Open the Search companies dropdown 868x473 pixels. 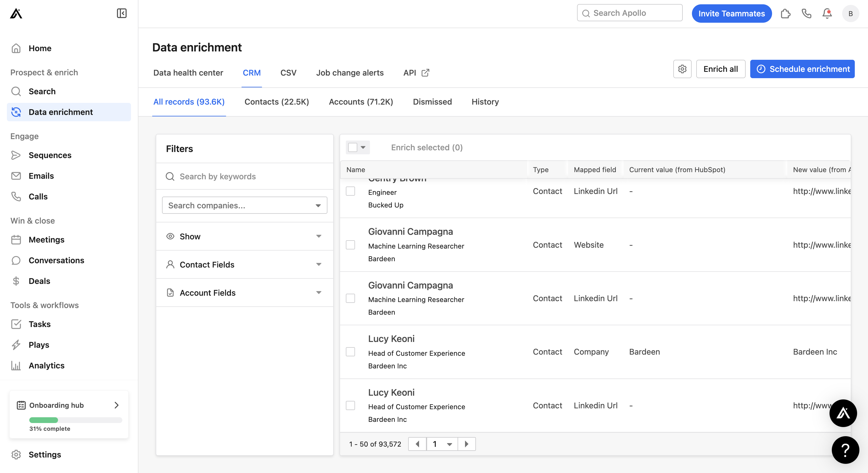click(x=244, y=205)
